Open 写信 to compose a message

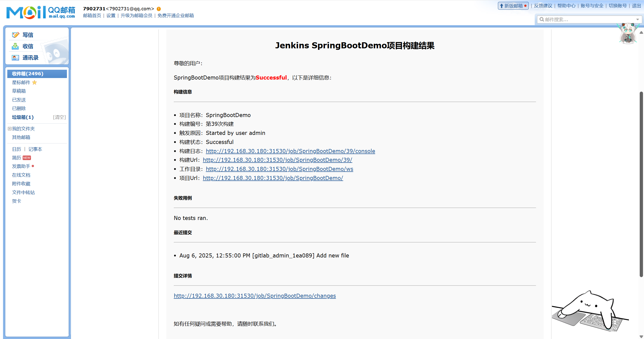click(28, 35)
